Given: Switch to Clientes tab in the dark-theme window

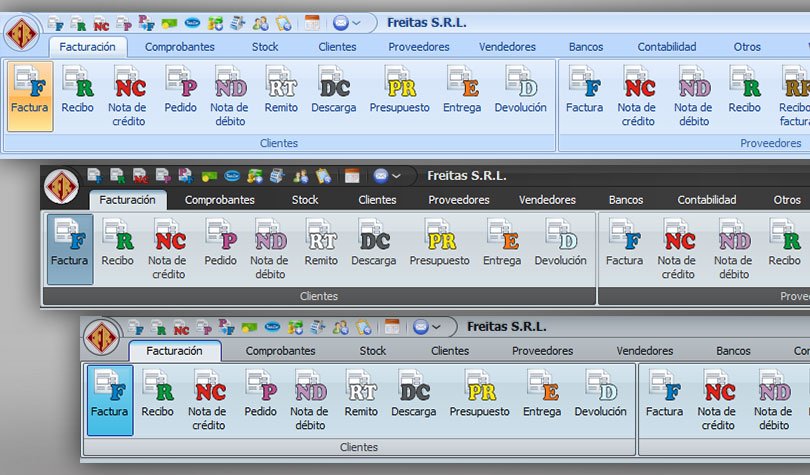Looking at the screenshot, I should 377,200.
